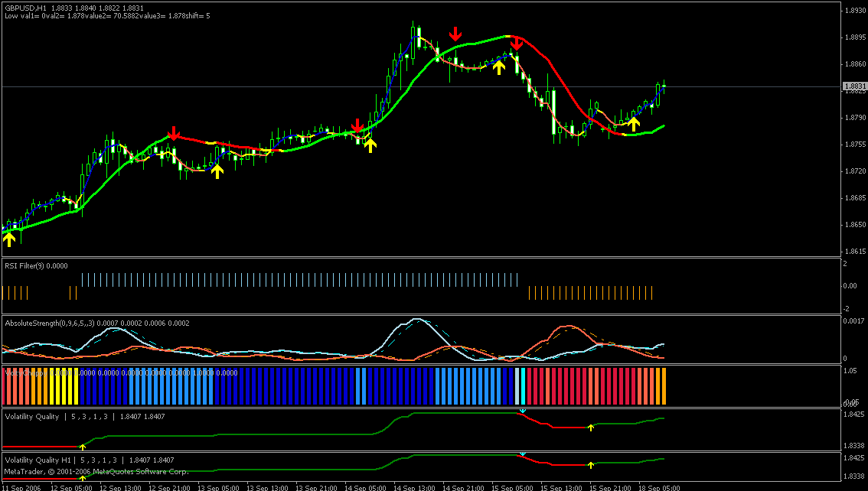Click right yellow arrow in Volatility Quality H1 panel

[x=590, y=464]
